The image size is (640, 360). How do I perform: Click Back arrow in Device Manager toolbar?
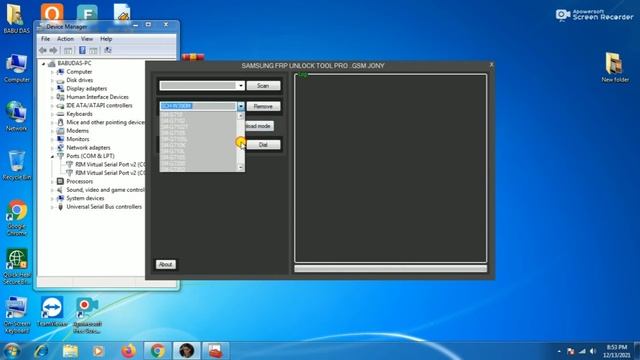tap(43, 50)
